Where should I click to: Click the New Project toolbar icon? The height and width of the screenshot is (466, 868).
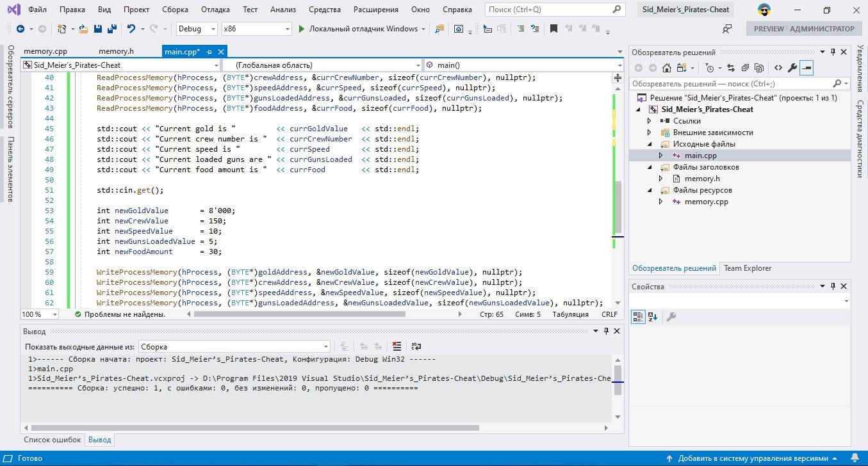click(62, 29)
